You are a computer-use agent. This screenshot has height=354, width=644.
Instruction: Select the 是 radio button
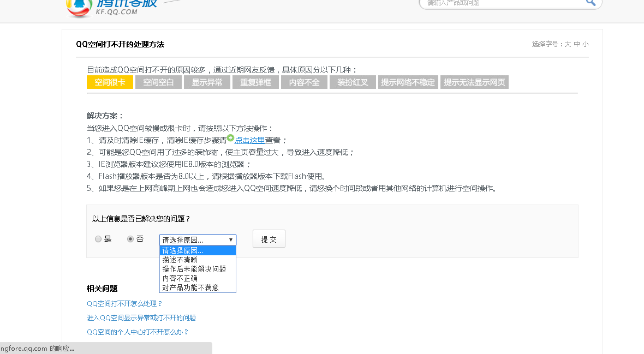point(98,239)
